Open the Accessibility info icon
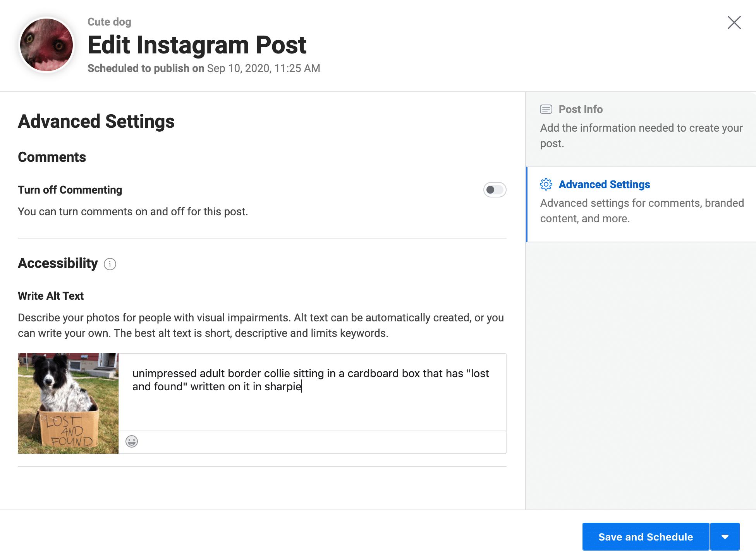This screenshot has height=556, width=756. [x=110, y=264]
